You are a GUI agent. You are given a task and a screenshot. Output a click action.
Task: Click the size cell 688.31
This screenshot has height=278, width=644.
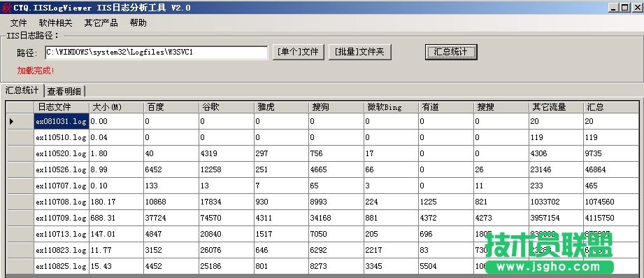click(x=116, y=218)
